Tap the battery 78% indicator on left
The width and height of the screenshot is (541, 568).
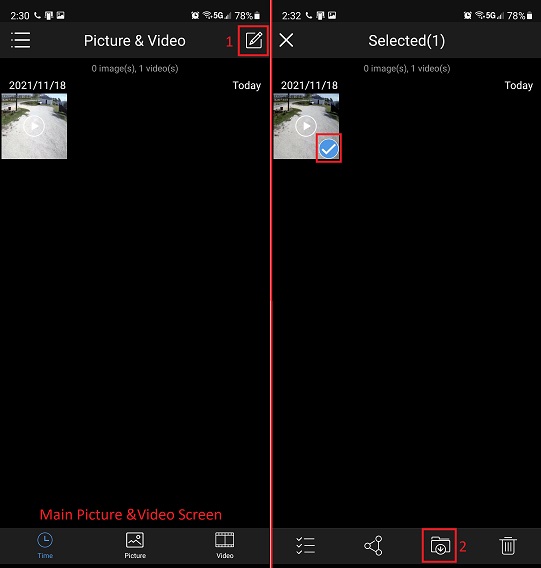pos(247,16)
